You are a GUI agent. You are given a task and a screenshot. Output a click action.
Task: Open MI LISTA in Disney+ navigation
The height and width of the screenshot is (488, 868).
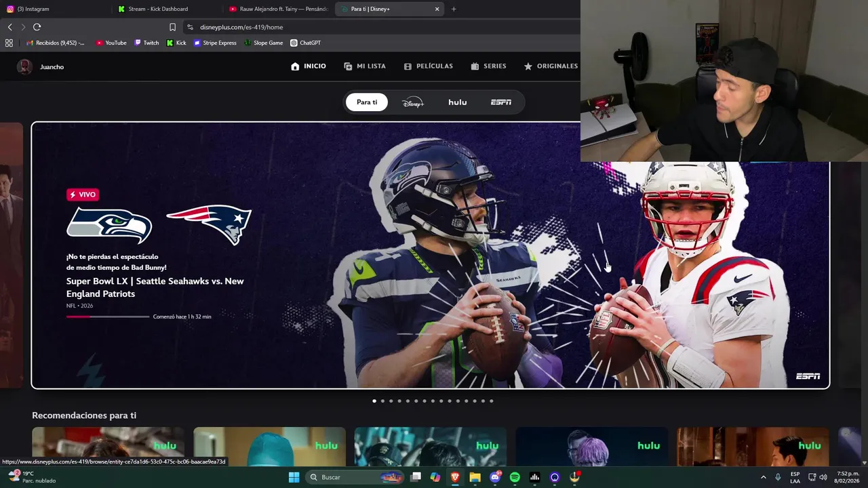[365, 66]
